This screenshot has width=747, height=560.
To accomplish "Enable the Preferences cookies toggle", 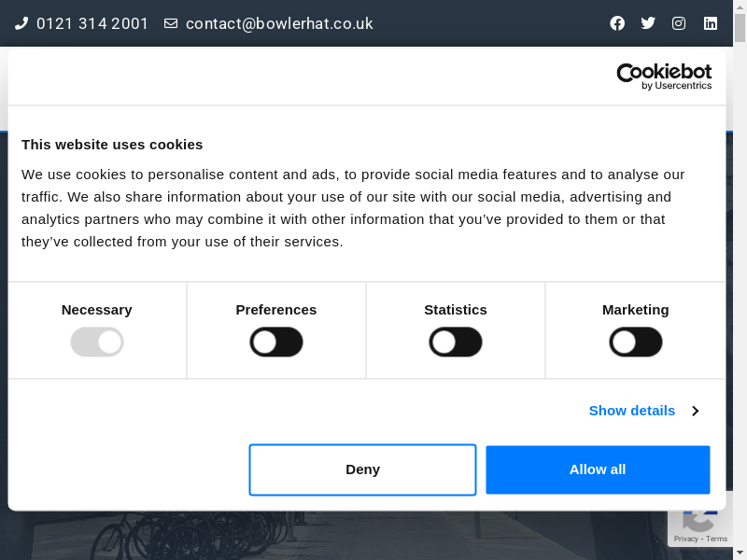I will click(276, 343).
